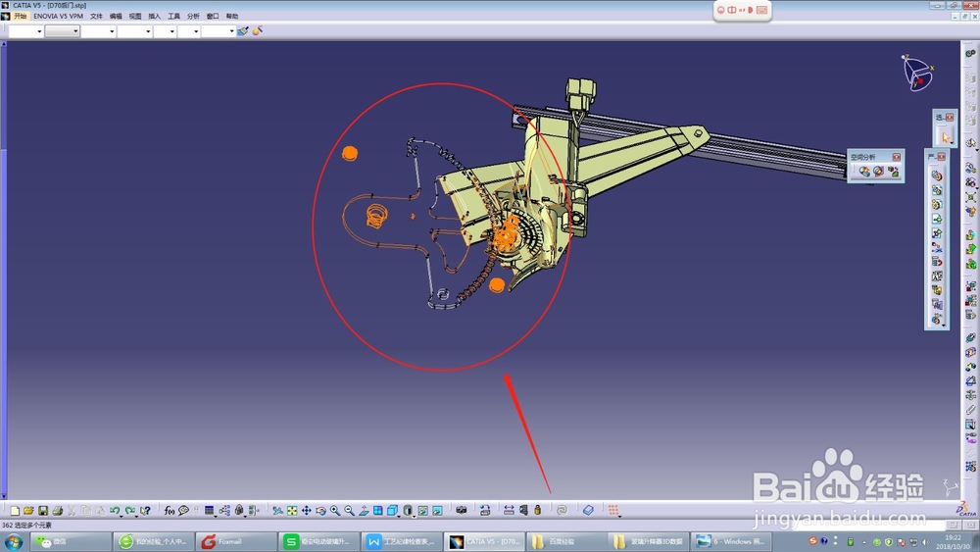This screenshot has height=552, width=980.
Task: Open the 窗口 Window menu
Action: 213,17
